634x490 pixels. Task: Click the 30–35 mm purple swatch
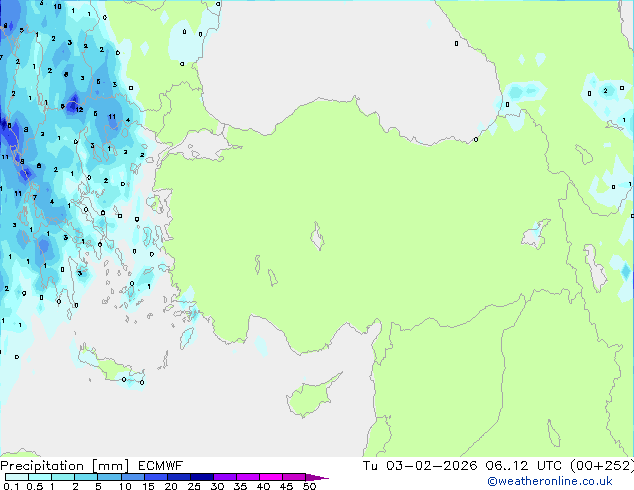[224, 477]
